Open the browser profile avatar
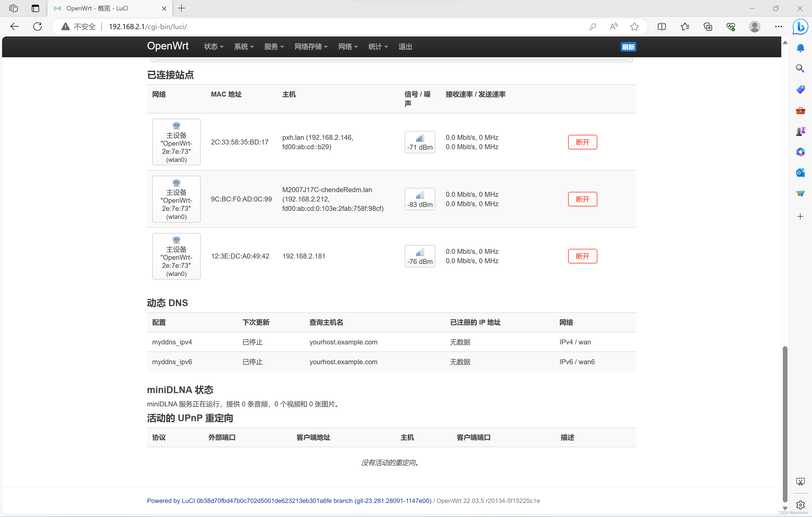This screenshot has width=812, height=517. (754, 26)
